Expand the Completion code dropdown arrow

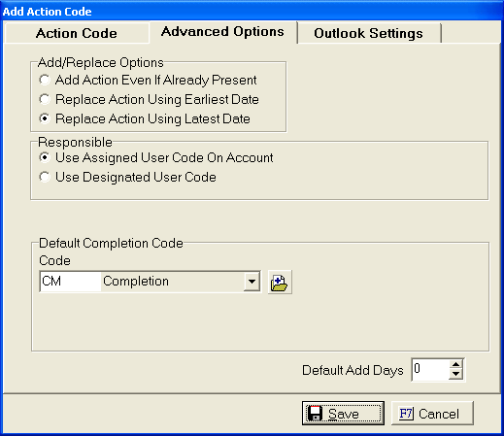coord(252,282)
